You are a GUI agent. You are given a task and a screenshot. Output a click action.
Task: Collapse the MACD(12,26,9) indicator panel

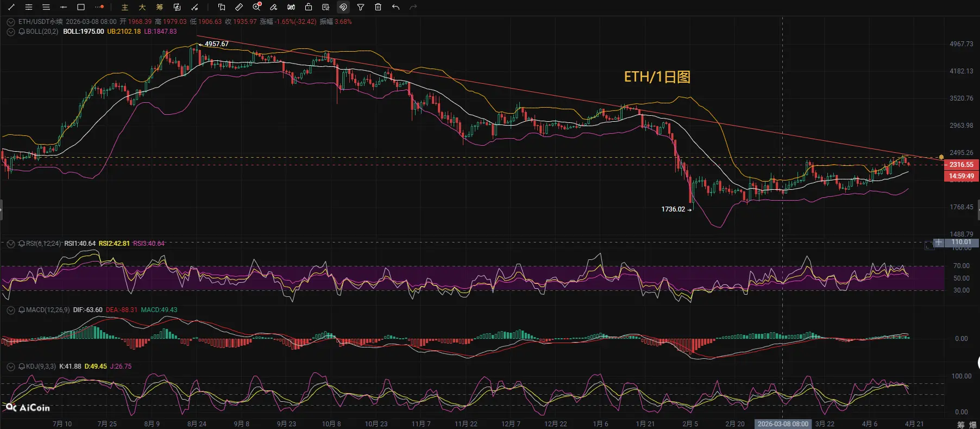(10, 310)
